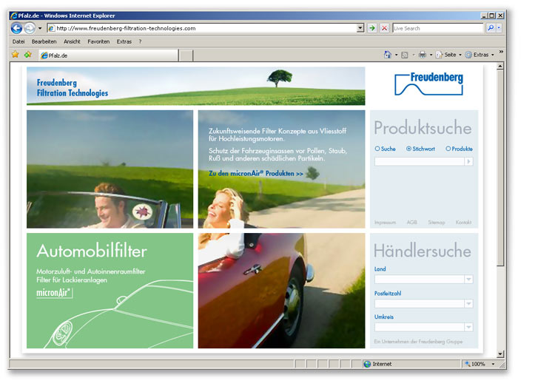Open the Ansicht menu
This screenshot has height=392, width=555.
(72, 41)
